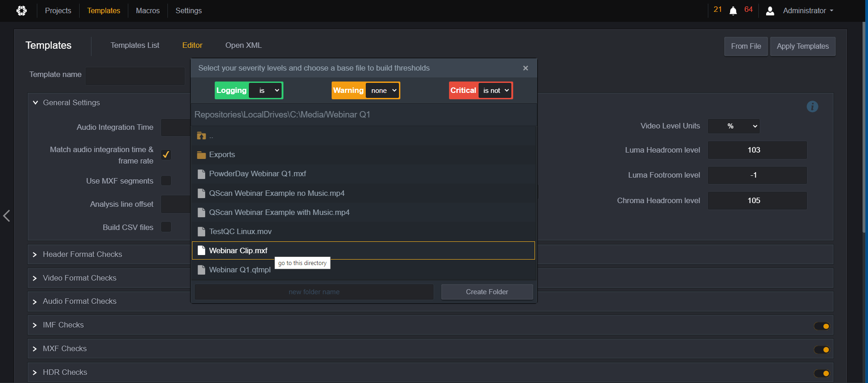The width and height of the screenshot is (868, 383).
Task: Open the Exports folder
Action: [363, 155]
